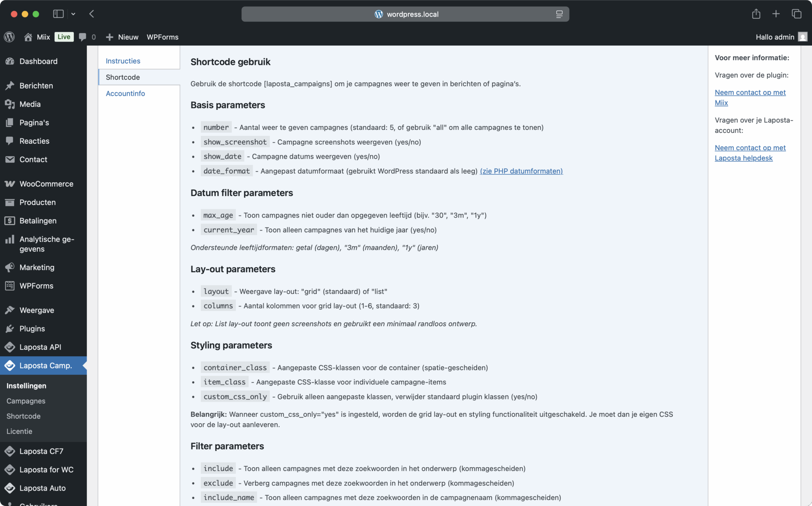Open the Dashboard menu icon

[x=10, y=61]
